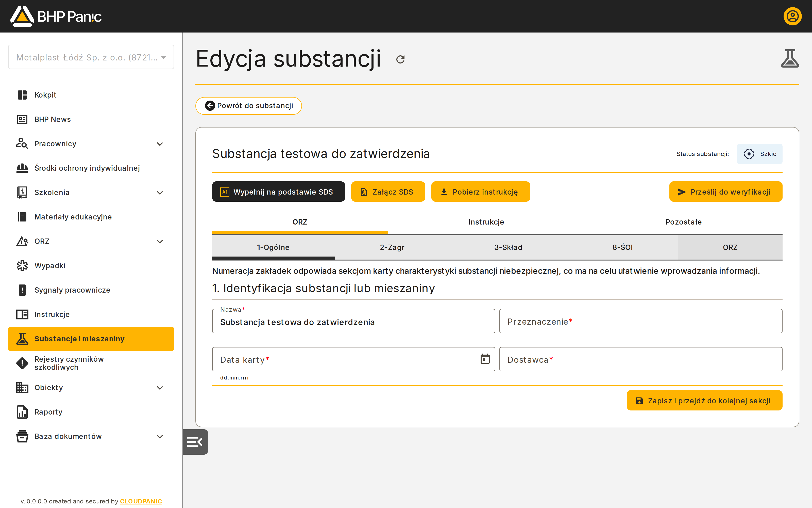
Task: Click the Obiekty building icon
Action: click(x=22, y=388)
